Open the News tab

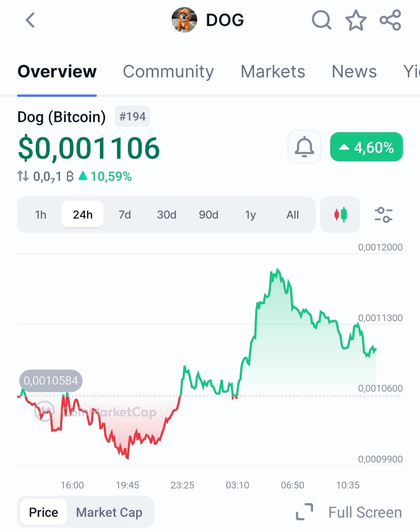click(354, 72)
